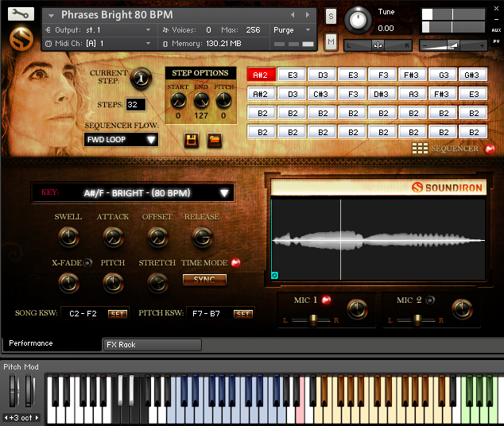Click the SYNC time mode button
Image resolution: width=504 pixels, height=426 pixels.
point(204,280)
